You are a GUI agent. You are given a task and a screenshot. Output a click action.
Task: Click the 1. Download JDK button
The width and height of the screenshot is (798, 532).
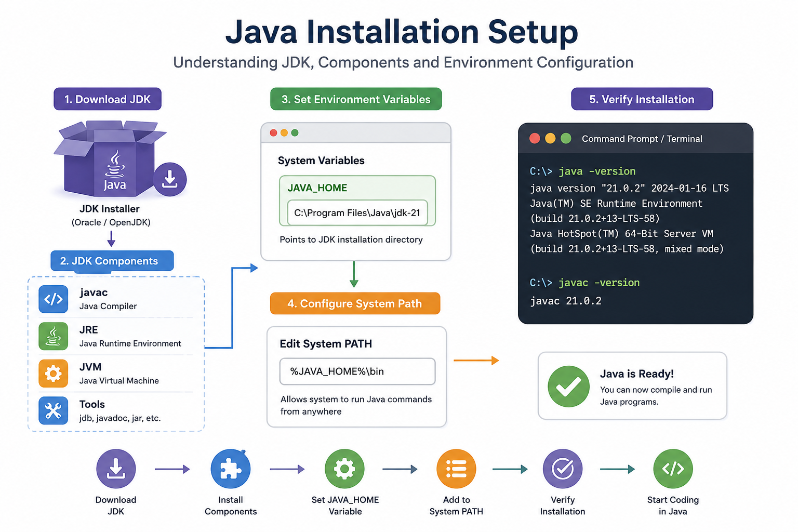[108, 99]
